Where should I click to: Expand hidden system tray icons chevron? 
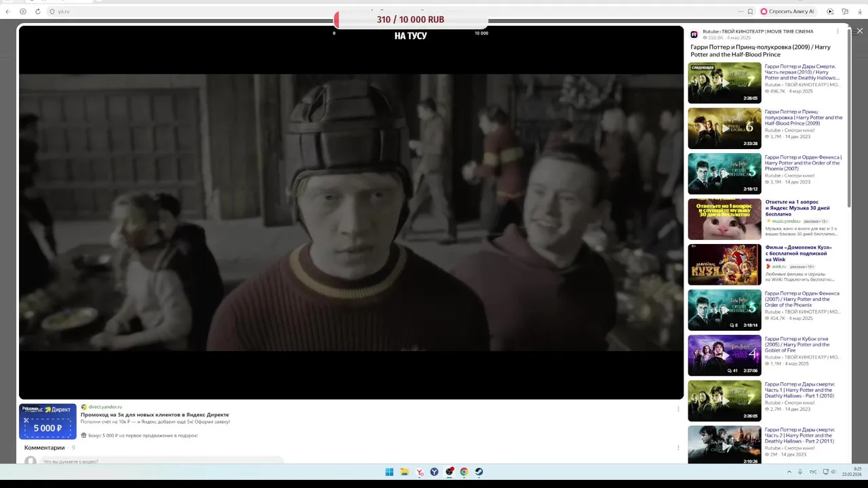point(789,472)
